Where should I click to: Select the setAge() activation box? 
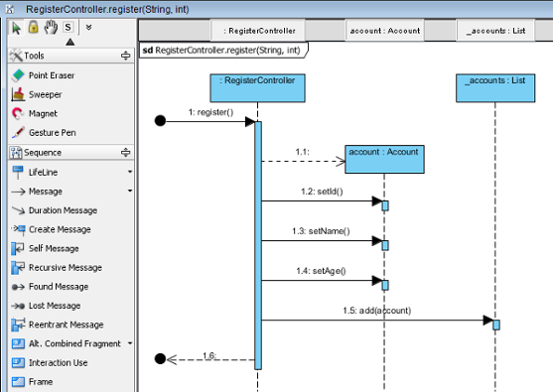tap(385, 285)
